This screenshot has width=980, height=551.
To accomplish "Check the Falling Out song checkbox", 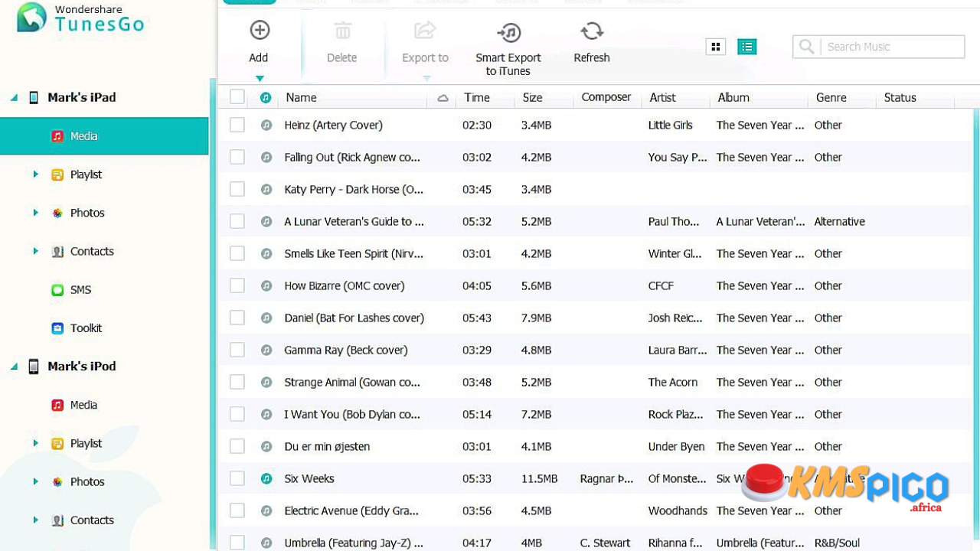I will click(237, 157).
